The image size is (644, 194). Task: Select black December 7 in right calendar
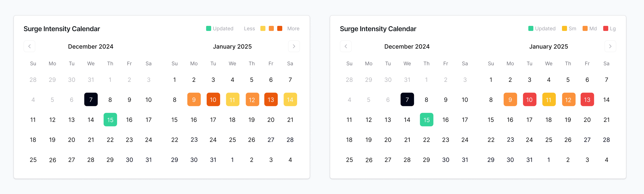pyautogui.click(x=407, y=100)
